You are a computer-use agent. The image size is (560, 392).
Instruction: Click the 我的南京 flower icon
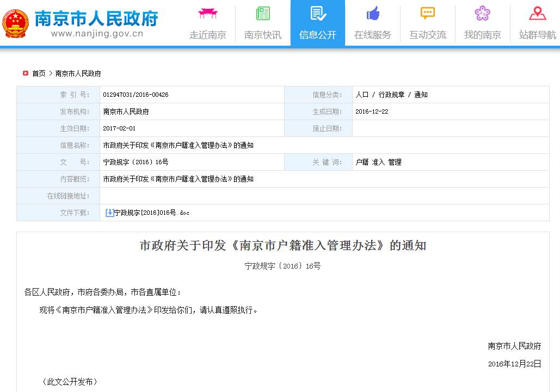[482, 13]
